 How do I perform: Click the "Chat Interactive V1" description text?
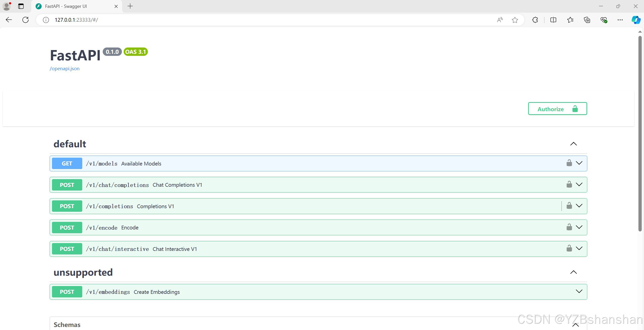[x=175, y=249]
